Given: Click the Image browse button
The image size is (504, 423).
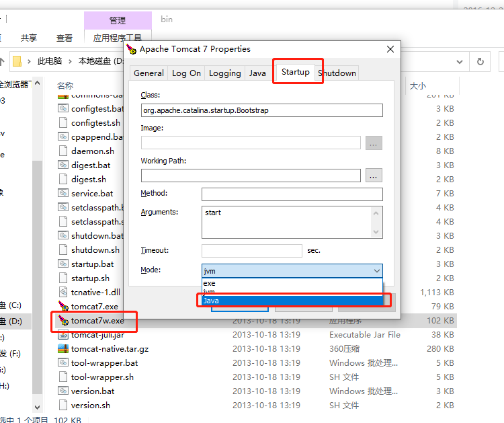Looking at the screenshot, I should (x=373, y=143).
